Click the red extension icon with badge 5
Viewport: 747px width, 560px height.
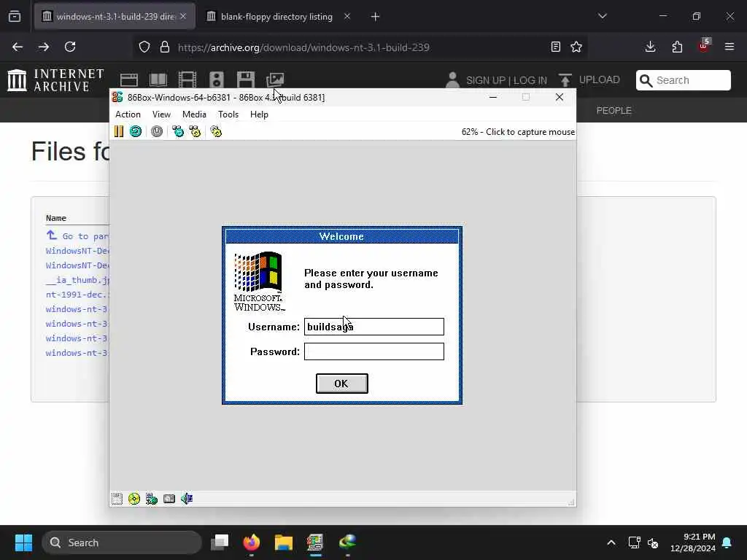point(704,46)
